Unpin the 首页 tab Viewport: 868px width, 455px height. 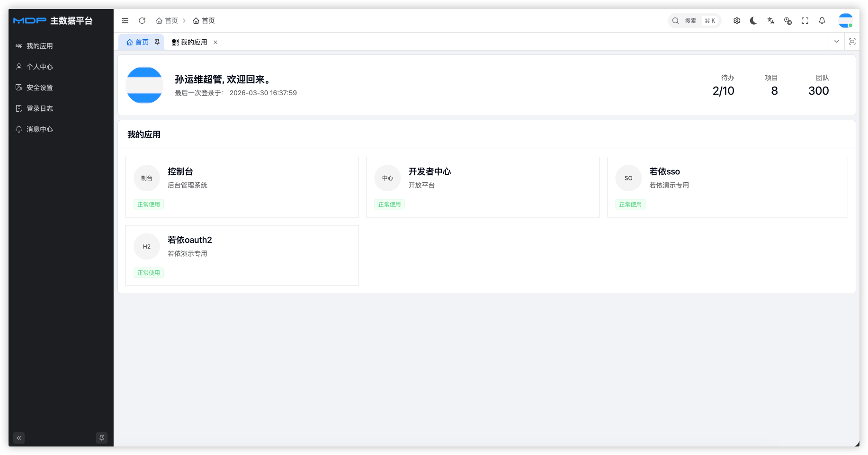pyautogui.click(x=157, y=42)
